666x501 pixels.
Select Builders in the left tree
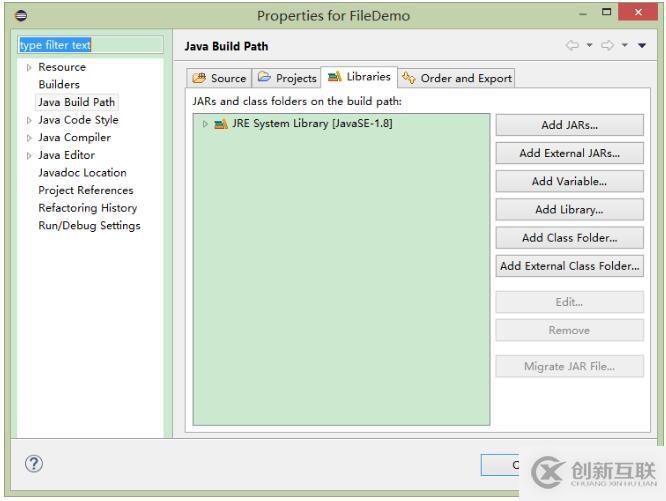pyautogui.click(x=59, y=84)
